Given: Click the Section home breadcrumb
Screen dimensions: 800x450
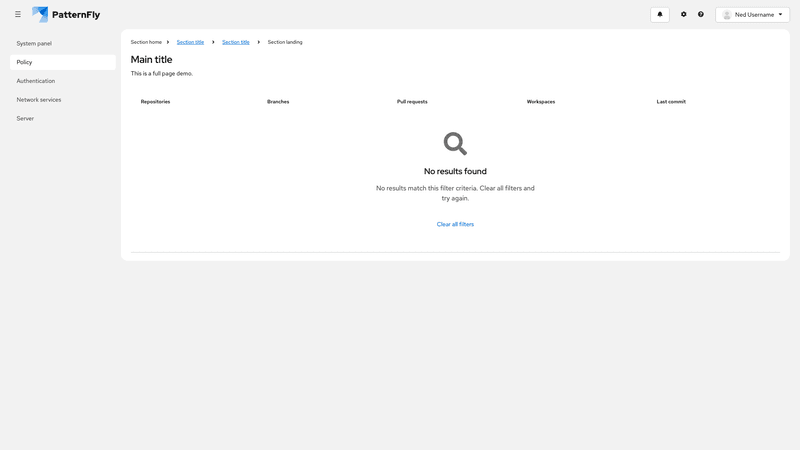Looking at the screenshot, I should pos(146,42).
